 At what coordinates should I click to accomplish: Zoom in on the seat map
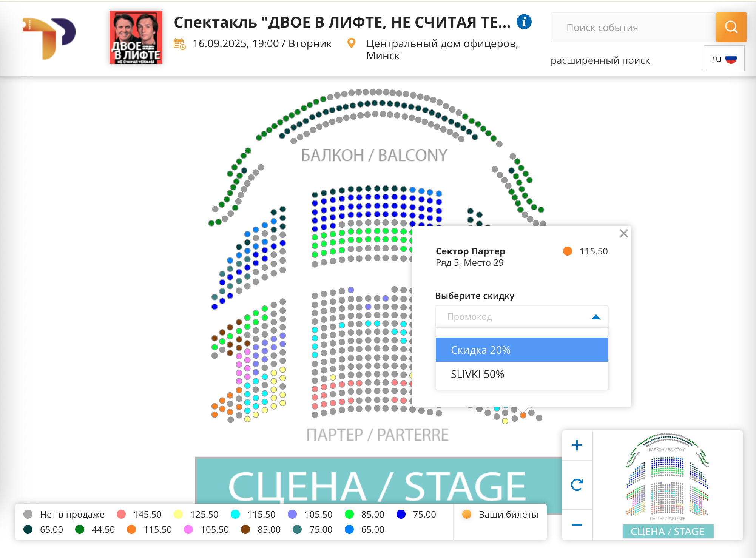(x=577, y=445)
